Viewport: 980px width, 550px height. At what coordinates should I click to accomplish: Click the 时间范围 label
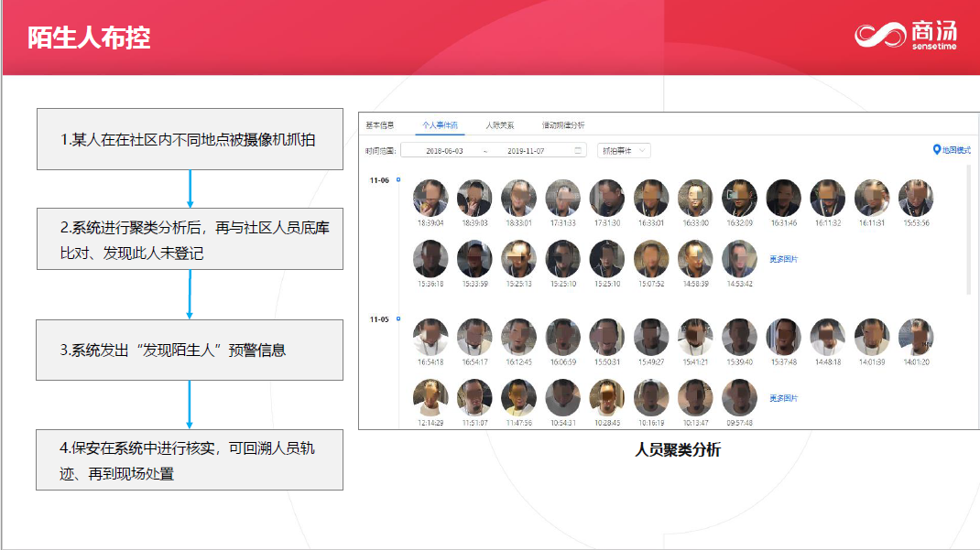(x=381, y=151)
